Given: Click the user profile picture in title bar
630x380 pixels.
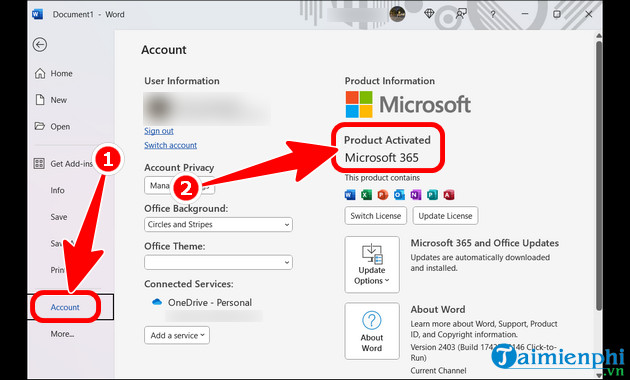Looking at the screenshot, I should click(397, 14).
